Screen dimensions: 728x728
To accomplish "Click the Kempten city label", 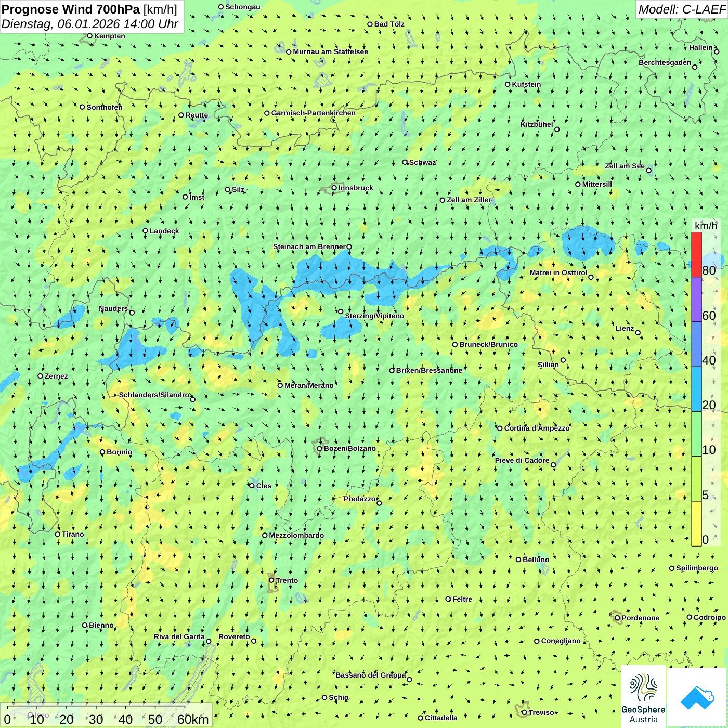I will coord(110,36).
